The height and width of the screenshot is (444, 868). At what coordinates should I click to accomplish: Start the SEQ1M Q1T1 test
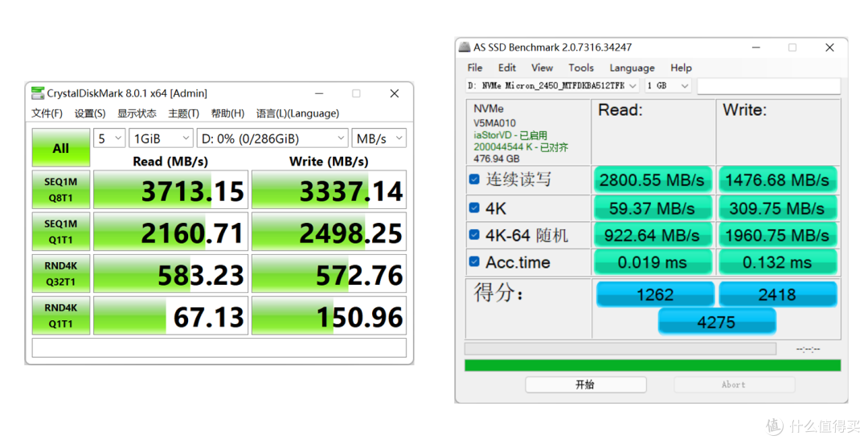click(x=61, y=232)
